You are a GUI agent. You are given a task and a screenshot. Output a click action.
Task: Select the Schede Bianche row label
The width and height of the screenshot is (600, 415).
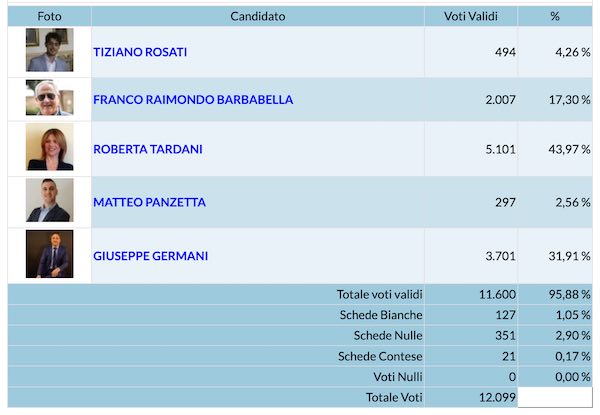[x=381, y=315]
